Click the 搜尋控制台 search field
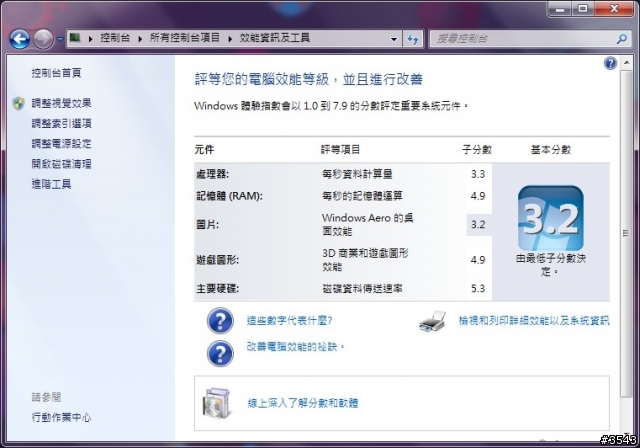Screen dimensions: 640x448 [524, 39]
